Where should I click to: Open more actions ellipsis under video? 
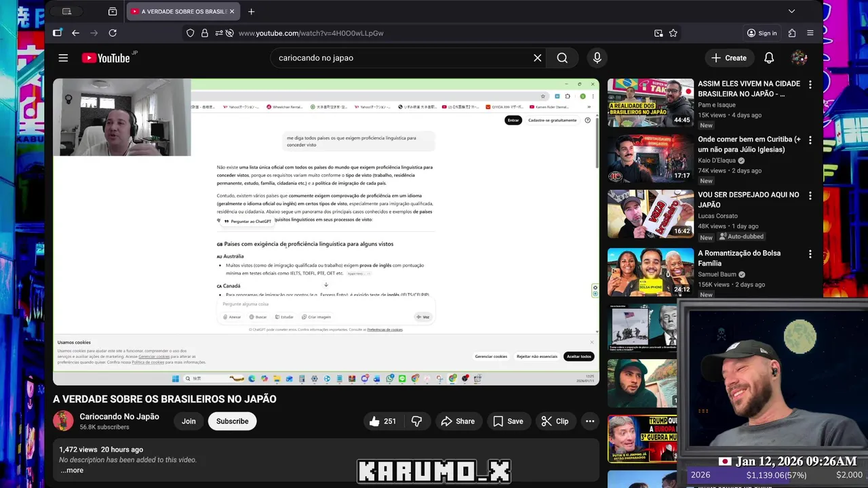[590, 421]
